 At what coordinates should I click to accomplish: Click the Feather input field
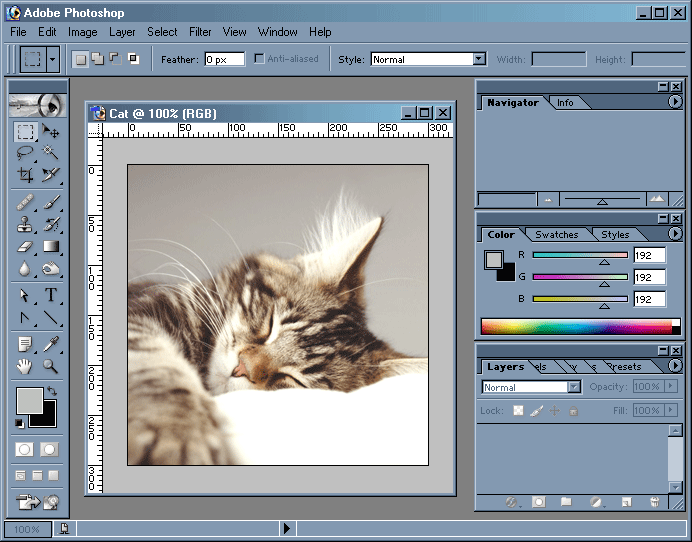coord(224,59)
